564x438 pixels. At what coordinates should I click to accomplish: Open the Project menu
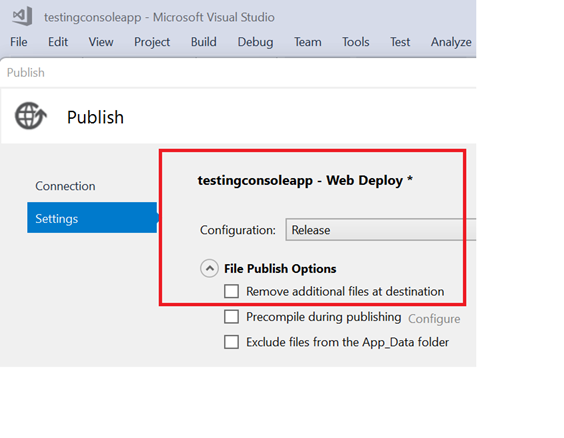pos(152,42)
